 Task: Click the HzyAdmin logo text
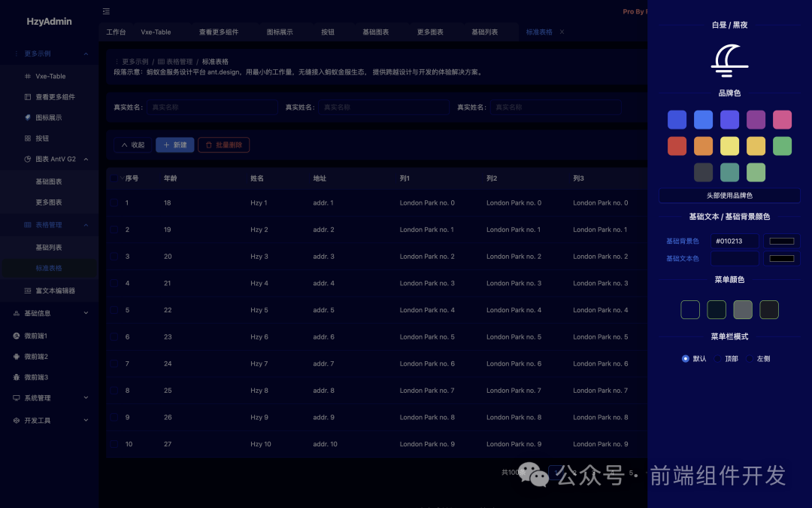(49, 21)
